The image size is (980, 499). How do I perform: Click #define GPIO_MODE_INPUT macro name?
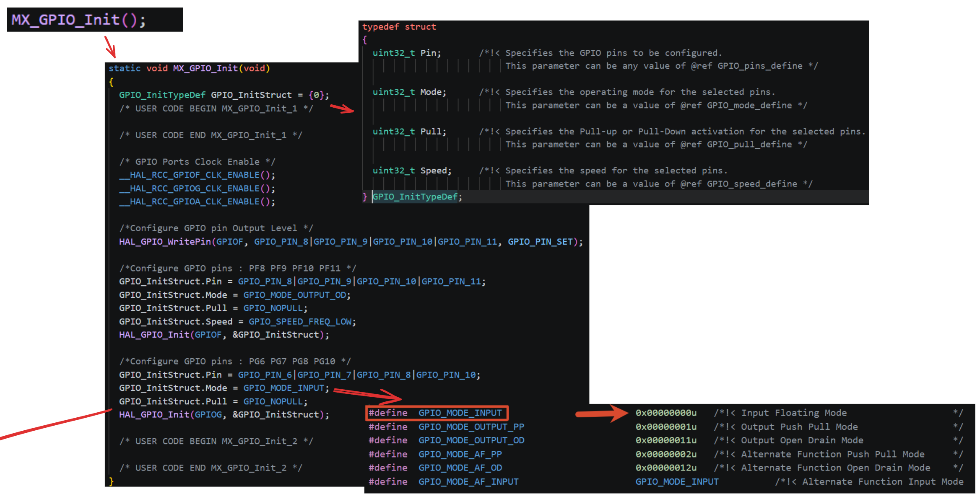[460, 413]
